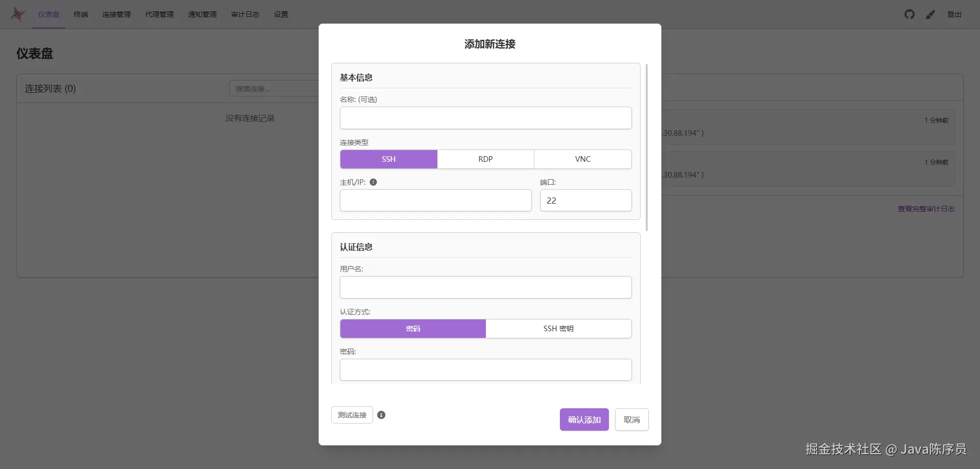This screenshot has height=469, width=980.
Task: Focus the 主机/IP input field
Action: tap(436, 201)
